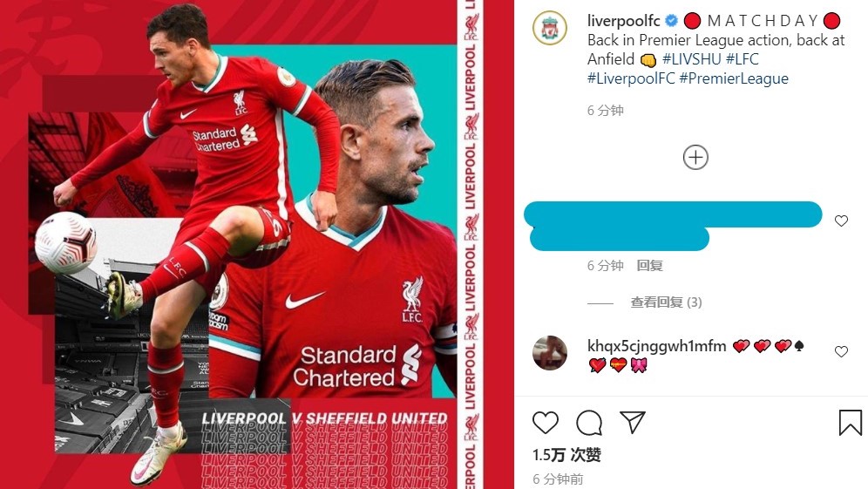This screenshot has height=489, width=868.
Task: Open the khqx5cjnggwh1mfm username
Action: (x=656, y=347)
